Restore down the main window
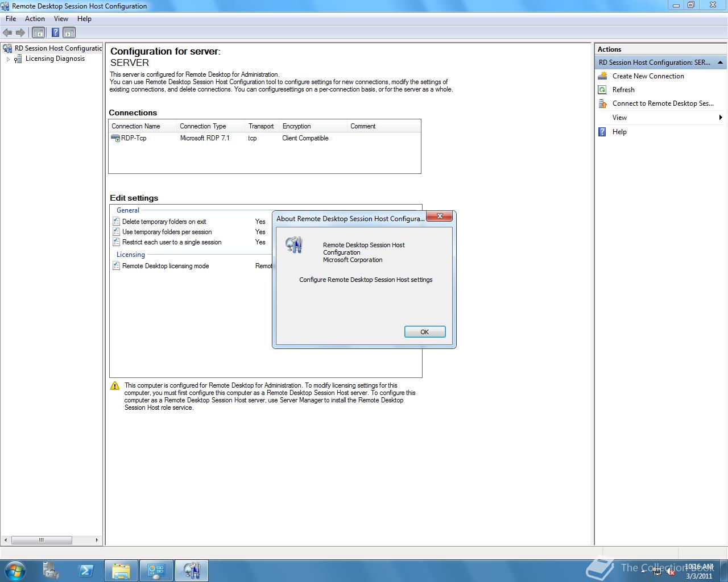Image resolution: width=728 pixels, height=582 pixels. [x=691, y=5]
